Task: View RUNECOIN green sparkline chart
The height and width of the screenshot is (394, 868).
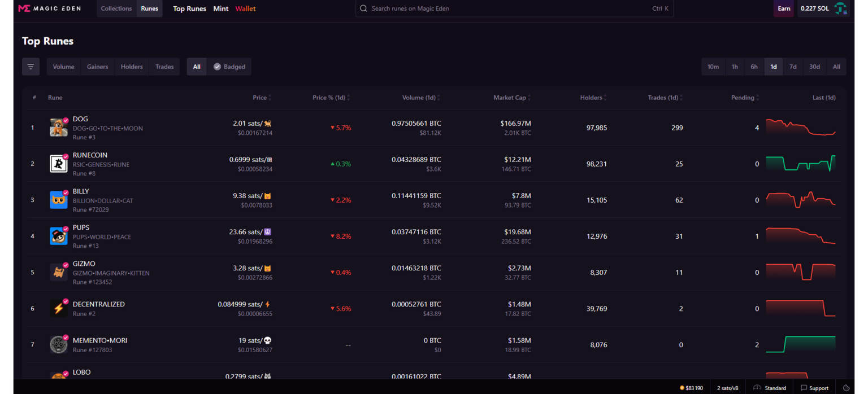Action: pos(800,164)
